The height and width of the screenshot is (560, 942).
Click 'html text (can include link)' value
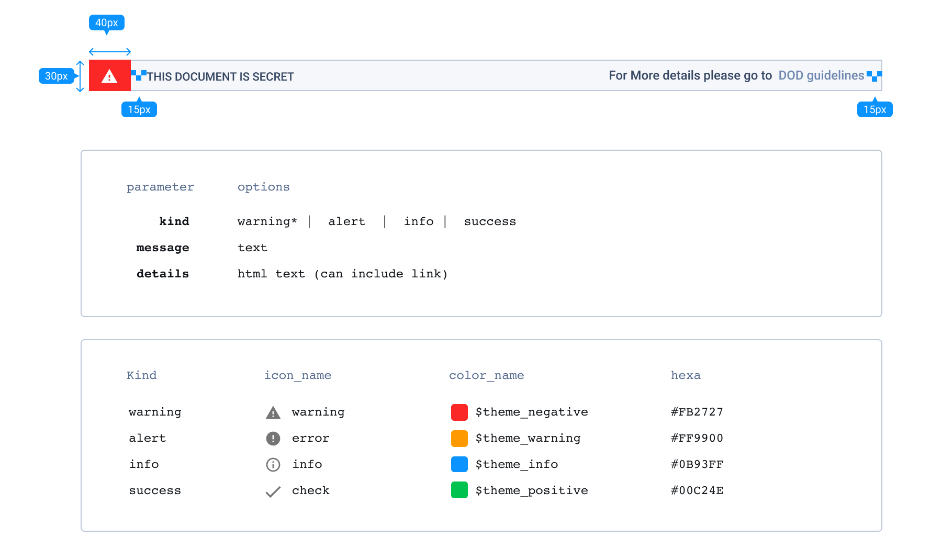(x=343, y=274)
